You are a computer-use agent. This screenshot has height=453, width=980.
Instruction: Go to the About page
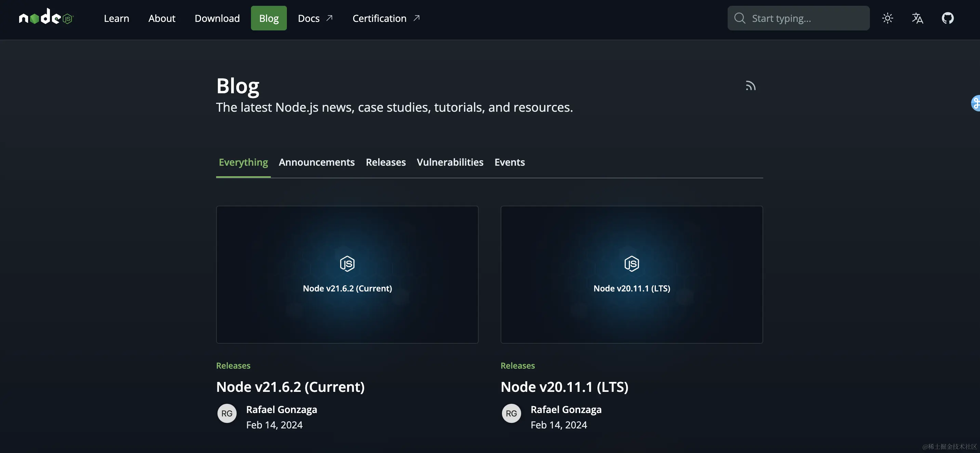tap(162, 18)
